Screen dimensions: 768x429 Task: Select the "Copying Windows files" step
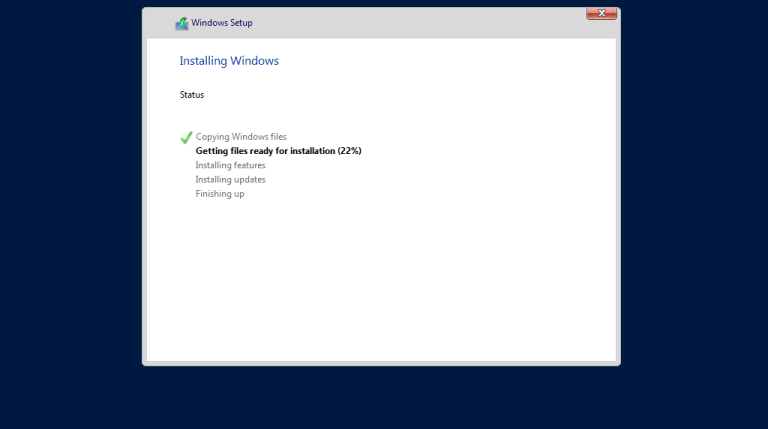(241, 137)
